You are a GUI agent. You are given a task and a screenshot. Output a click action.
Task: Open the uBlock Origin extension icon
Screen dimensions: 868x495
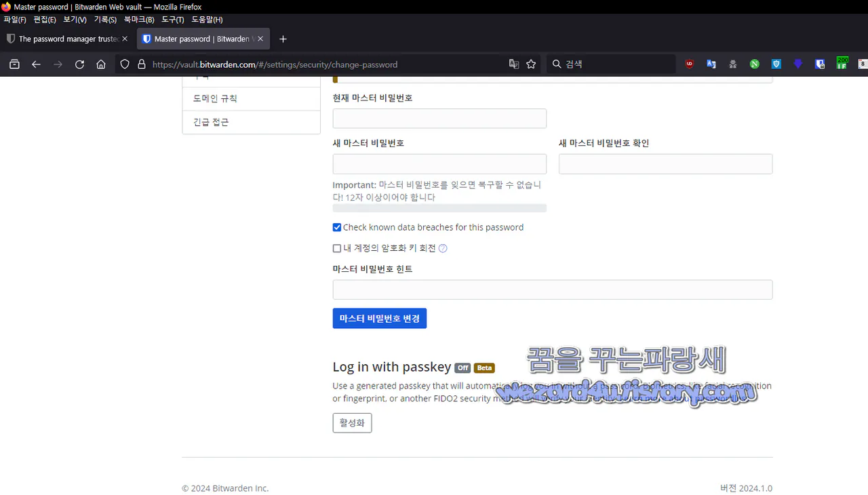pyautogui.click(x=689, y=64)
